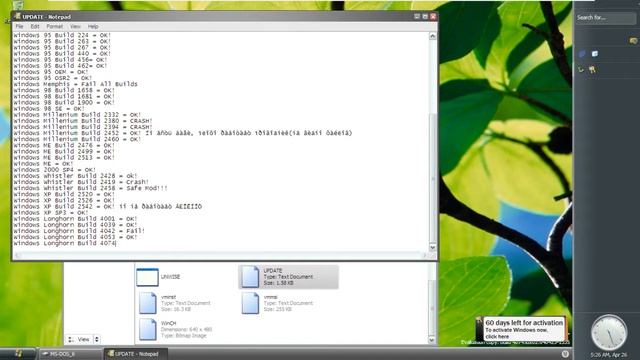Click the UNWISE application icon in Explorer
Screen dimensions: 640x360
(147, 277)
